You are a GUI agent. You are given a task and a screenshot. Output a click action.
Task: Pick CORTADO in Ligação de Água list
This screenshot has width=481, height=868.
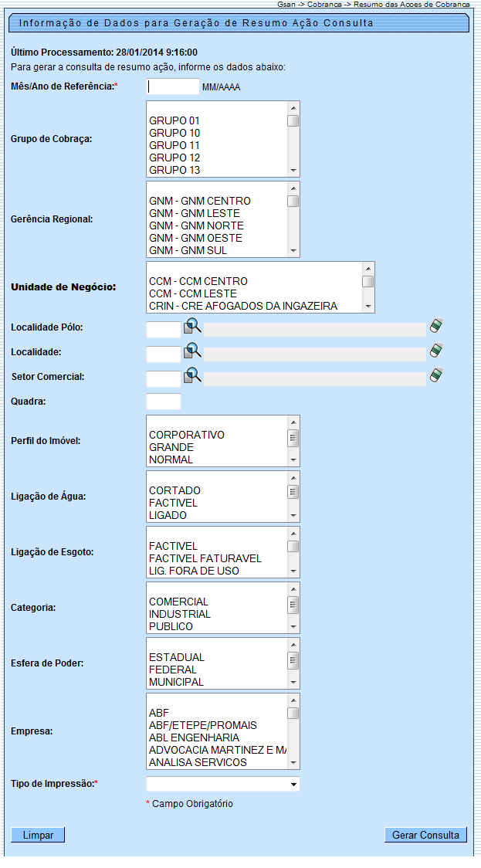click(x=174, y=490)
